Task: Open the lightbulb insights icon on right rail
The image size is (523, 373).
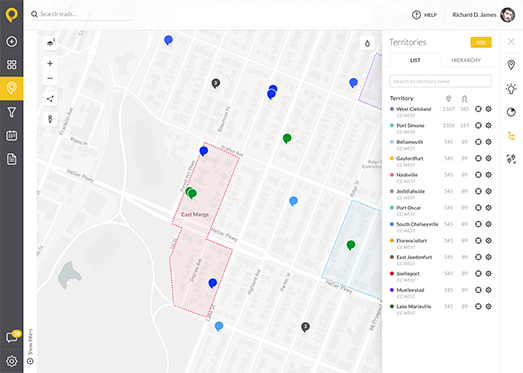Action: (511, 88)
